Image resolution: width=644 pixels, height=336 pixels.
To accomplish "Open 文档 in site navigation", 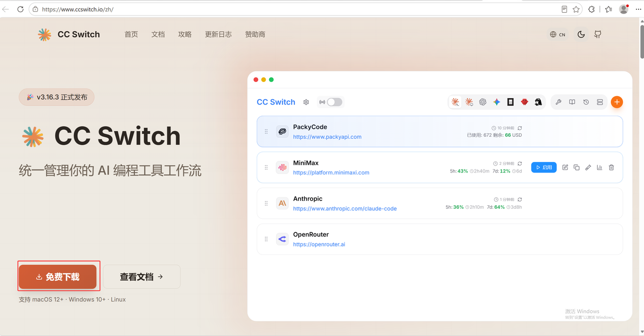I will (158, 34).
